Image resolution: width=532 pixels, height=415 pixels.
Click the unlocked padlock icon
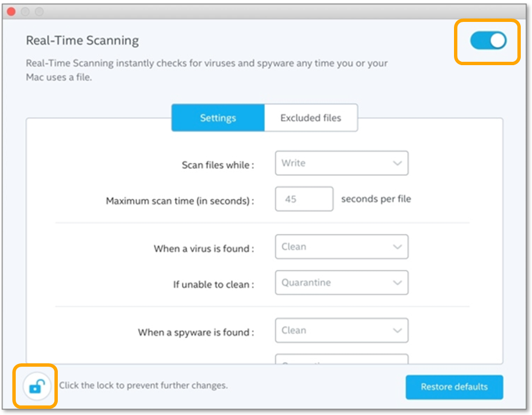point(36,386)
